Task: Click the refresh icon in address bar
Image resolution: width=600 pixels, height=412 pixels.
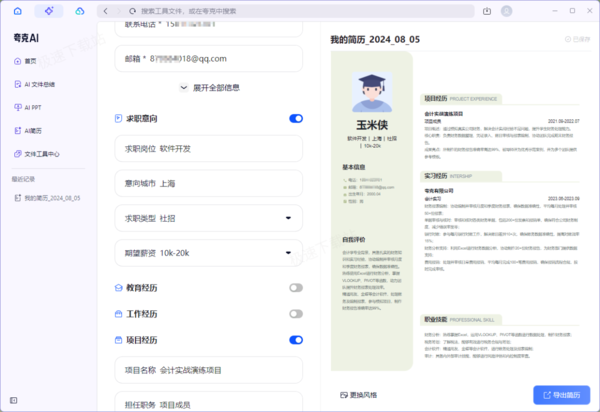Action: [132, 11]
